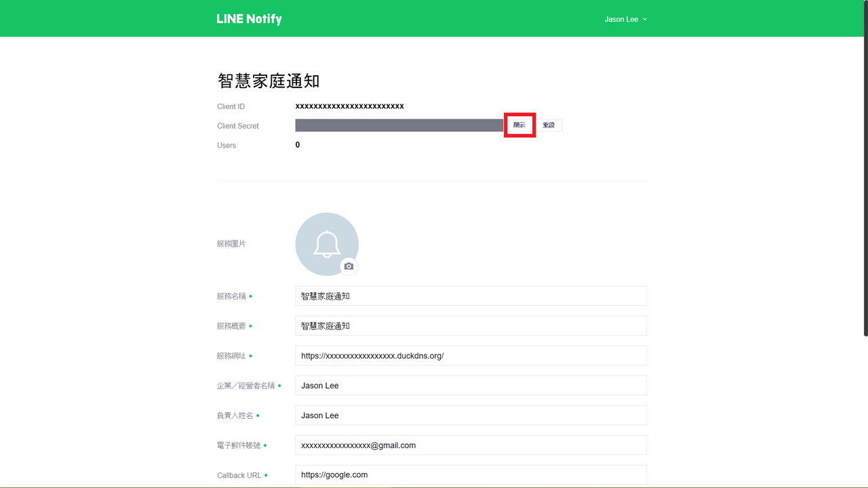Screen dimensions: 868x488
Task: Click the LINE Notify logo
Action: click(x=249, y=19)
